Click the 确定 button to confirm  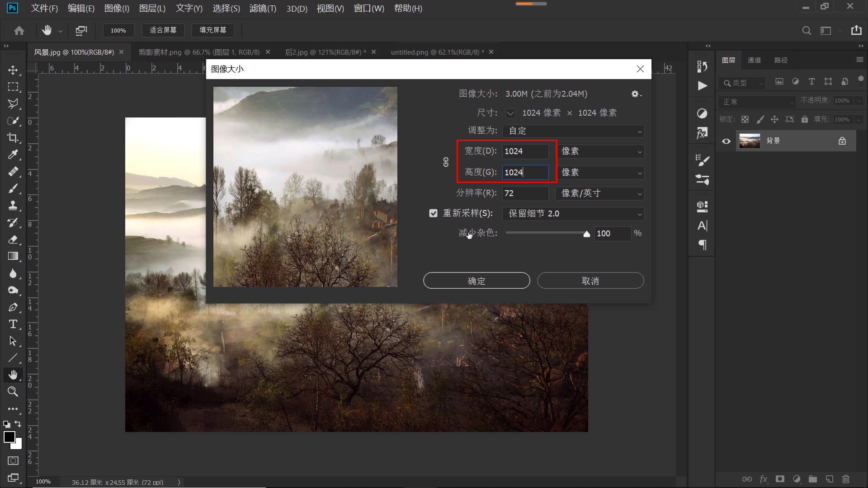[x=476, y=280]
